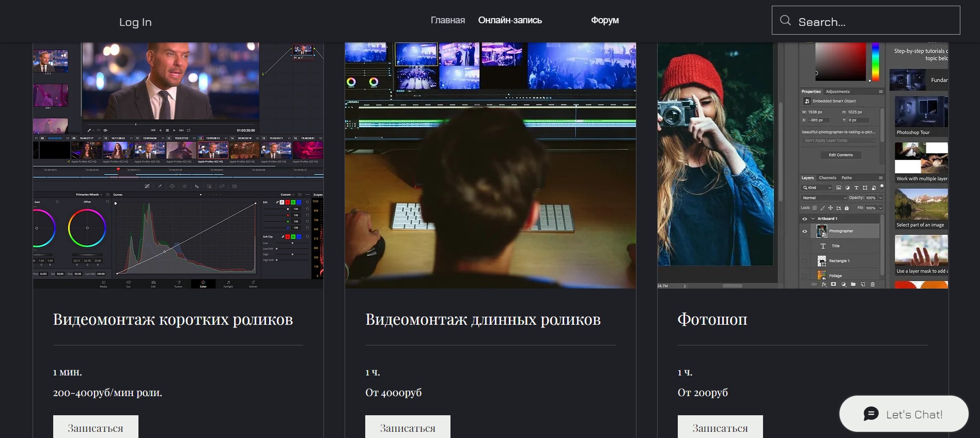
Task: Open the Видеомонтаж длинных роликов card image
Action: click(490, 165)
